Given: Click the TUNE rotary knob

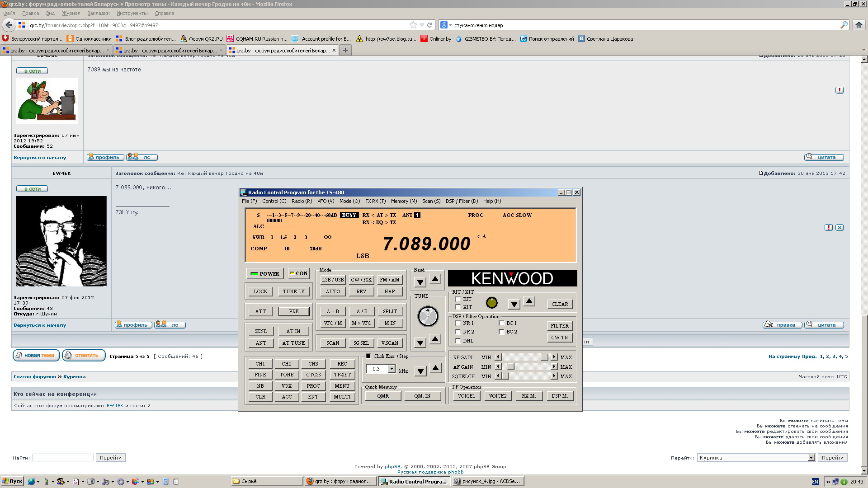Looking at the screenshot, I should (428, 316).
